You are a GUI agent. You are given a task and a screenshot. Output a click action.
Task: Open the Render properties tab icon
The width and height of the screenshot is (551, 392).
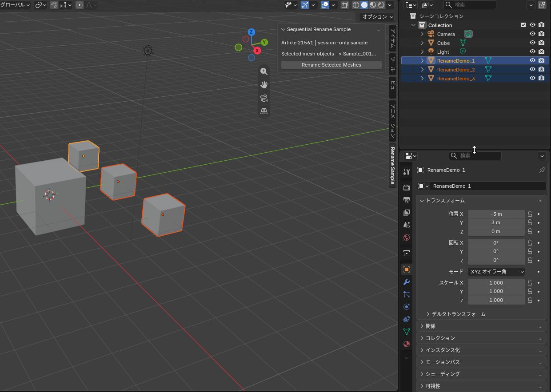click(406, 188)
